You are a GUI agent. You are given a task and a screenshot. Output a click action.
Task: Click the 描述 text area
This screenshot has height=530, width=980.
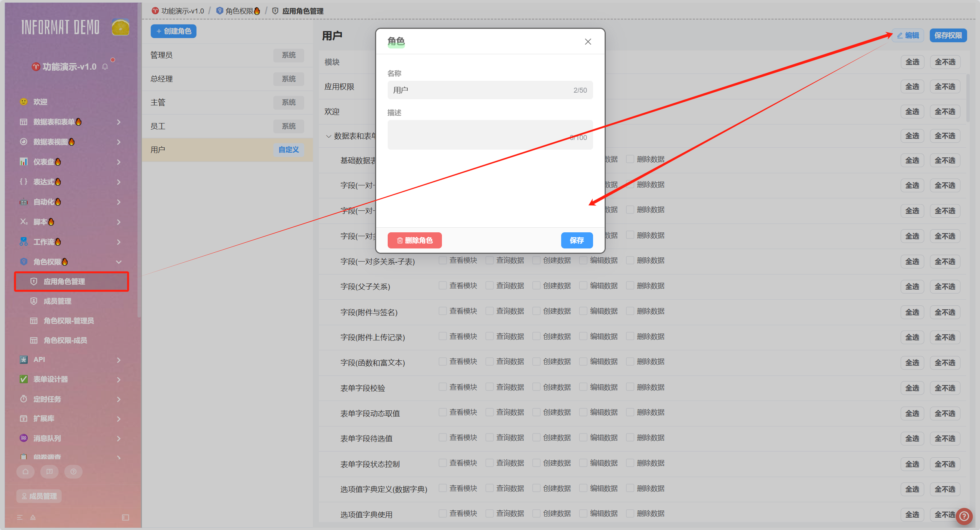(x=490, y=135)
